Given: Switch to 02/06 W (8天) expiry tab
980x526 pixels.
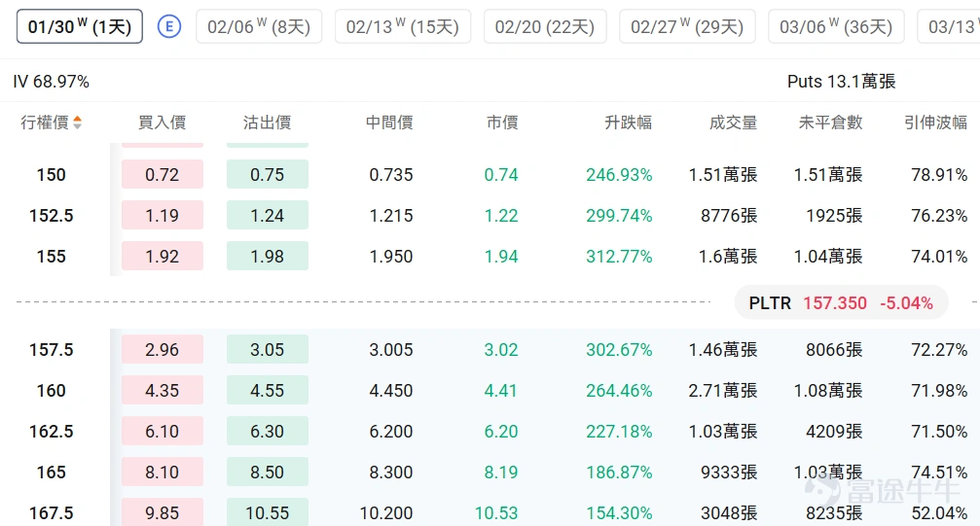Looking at the screenshot, I should click(259, 27).
